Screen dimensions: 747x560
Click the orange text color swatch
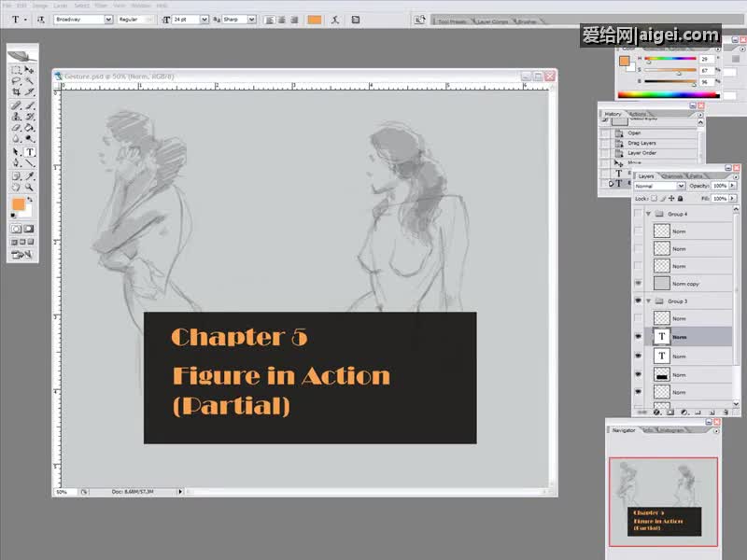(315, 19)
